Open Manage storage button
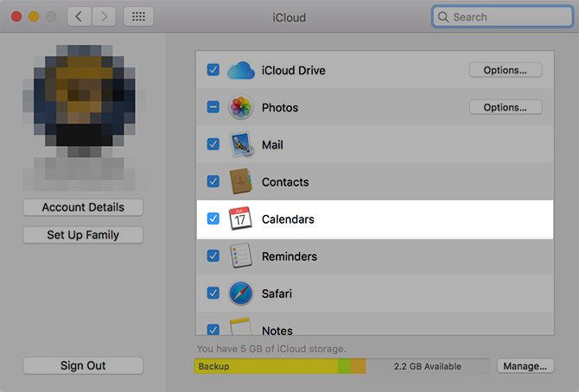This screenshot has height=392, width=579. pos(525,366)
